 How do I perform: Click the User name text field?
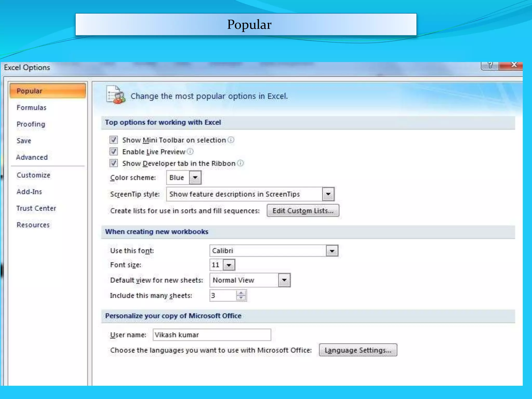[212, 335]
